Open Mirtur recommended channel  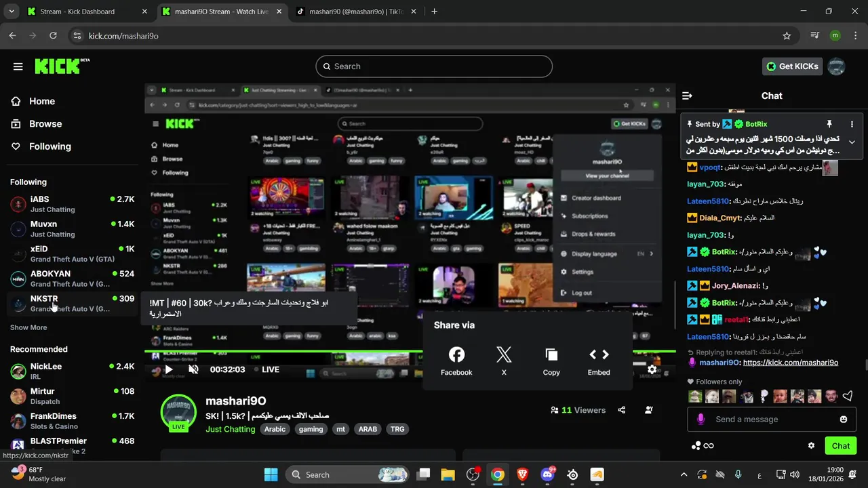point(72,396)
